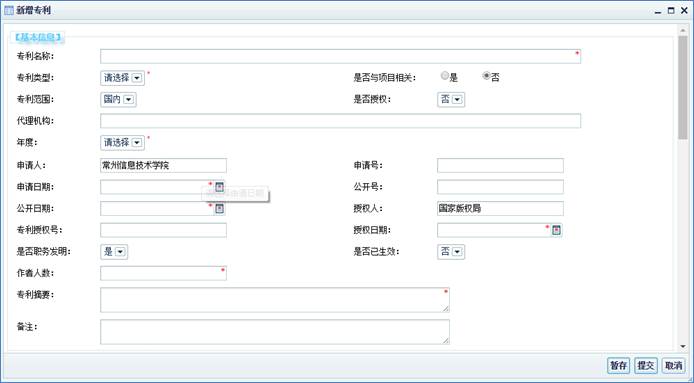Close the 新增专利 dialog window
Viewport: 694px width, 383px height.
click(684, 11)
